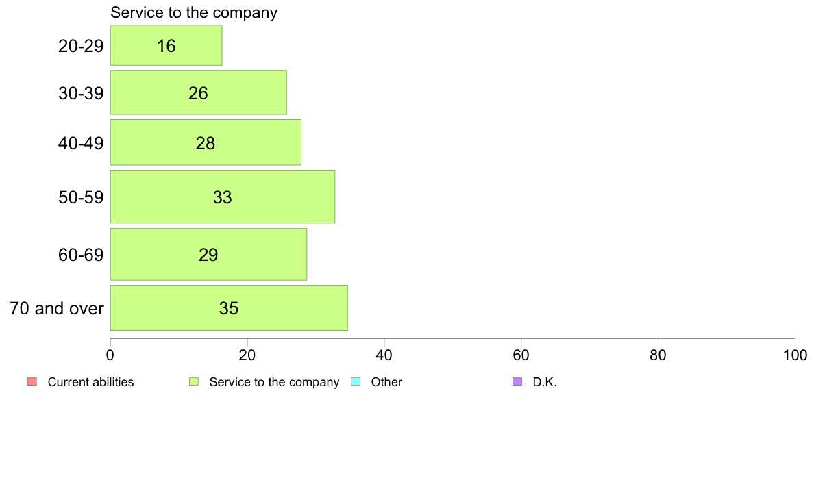Click the 50-59 age group label
This screenshot has height=504, width=814.
click(81, 197)
